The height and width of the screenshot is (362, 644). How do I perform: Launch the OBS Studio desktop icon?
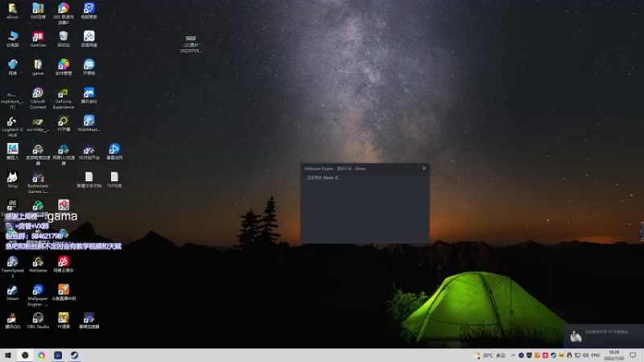pos(38,321)
